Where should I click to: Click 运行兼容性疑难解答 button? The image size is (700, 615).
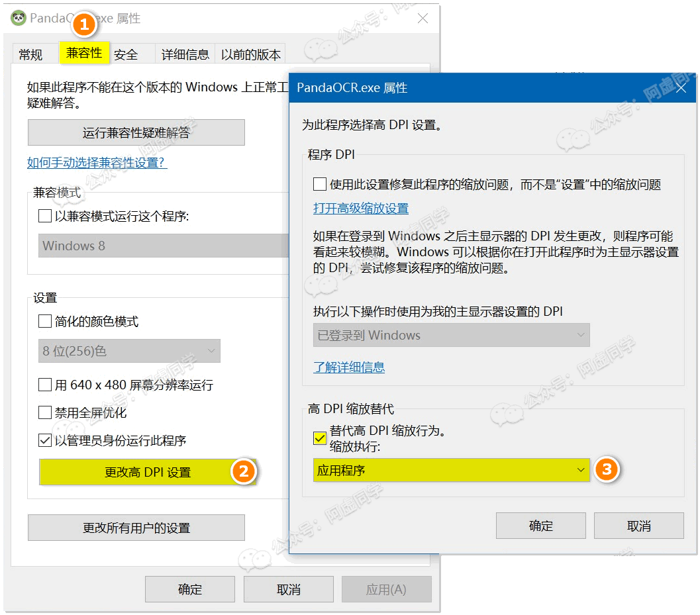pyautogui.click(x=136, y=132)
